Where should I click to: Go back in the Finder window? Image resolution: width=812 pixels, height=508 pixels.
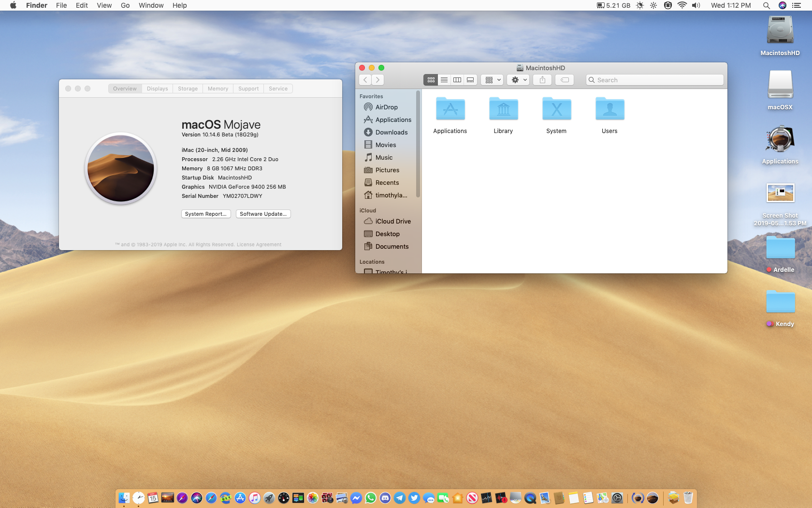tap(365, 80)
